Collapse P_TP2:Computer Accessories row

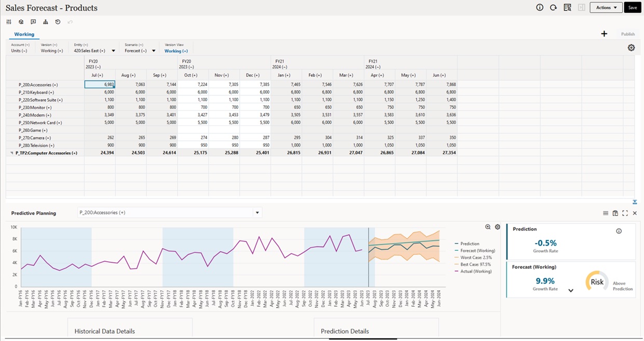coord(11,152)
